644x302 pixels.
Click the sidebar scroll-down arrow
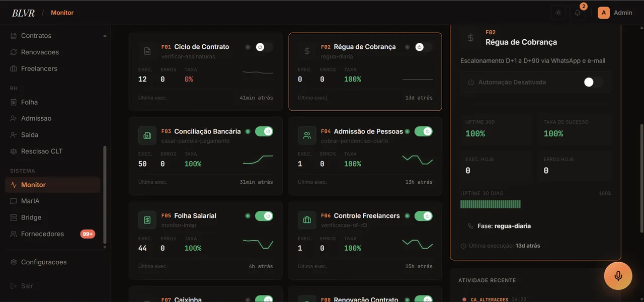[x=105, y=247]
